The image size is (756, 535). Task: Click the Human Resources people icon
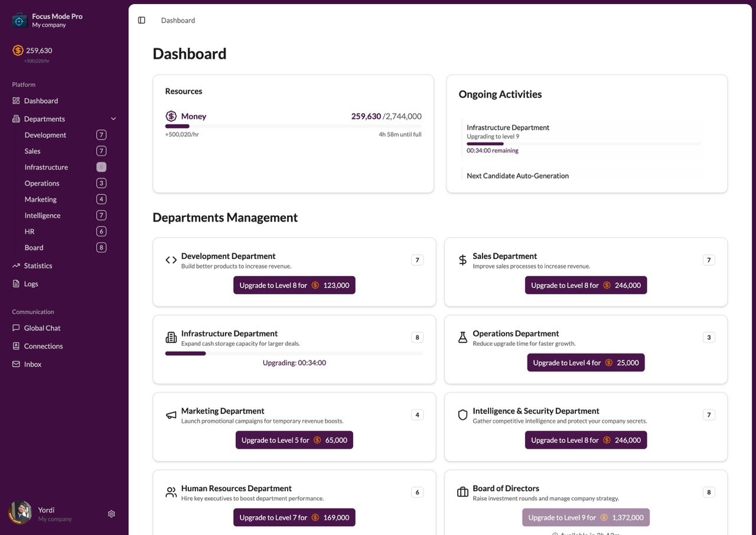(x=170, y=491)
